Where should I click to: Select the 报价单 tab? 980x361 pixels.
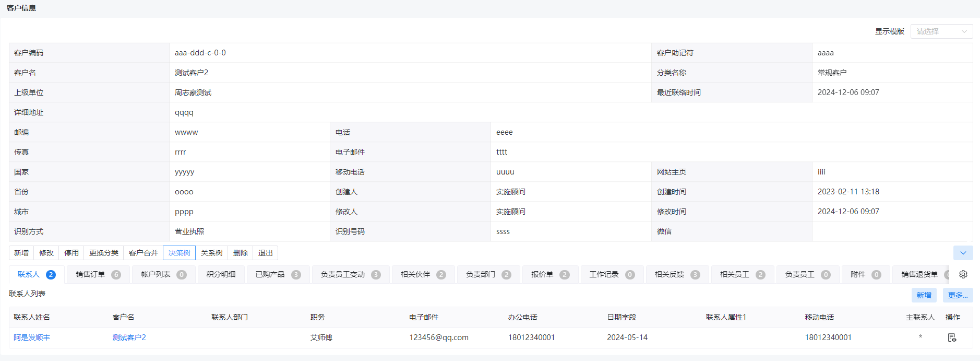tap(550, 274)
